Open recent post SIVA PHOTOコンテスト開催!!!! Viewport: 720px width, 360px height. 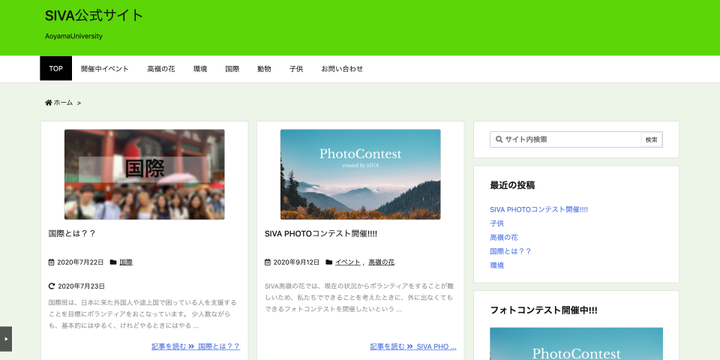click(x=539, y=209)
